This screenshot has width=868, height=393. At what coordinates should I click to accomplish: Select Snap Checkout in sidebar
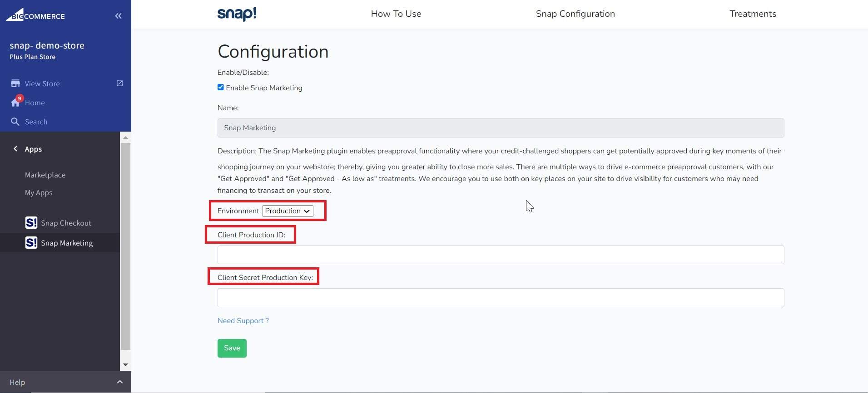66,223
